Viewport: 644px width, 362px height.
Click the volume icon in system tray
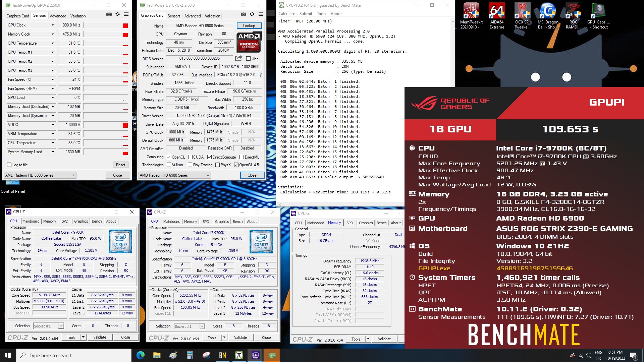tap(588, 355)
